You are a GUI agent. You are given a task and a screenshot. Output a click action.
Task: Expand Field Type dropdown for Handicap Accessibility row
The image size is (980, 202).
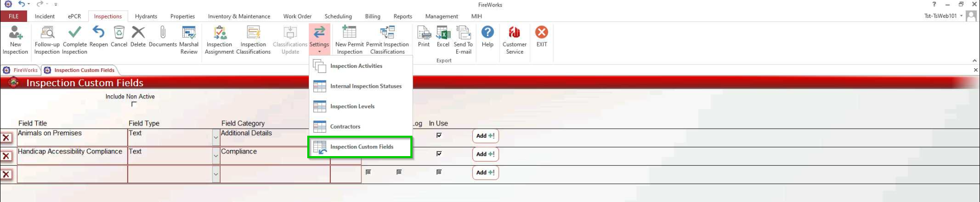click(216, 156)
